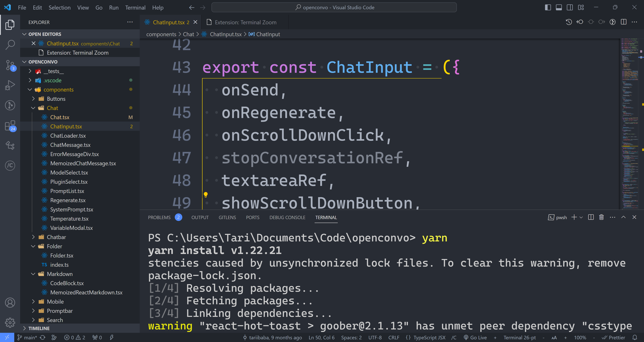Open the Extensions view

coord(10,126)
